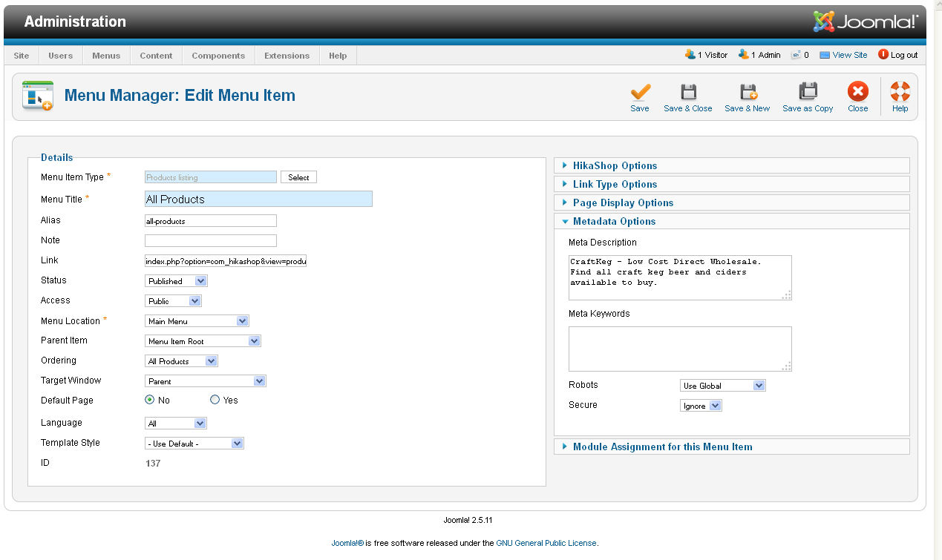
Task: Click the Log out red icon
Action: (x=883, y=54)
